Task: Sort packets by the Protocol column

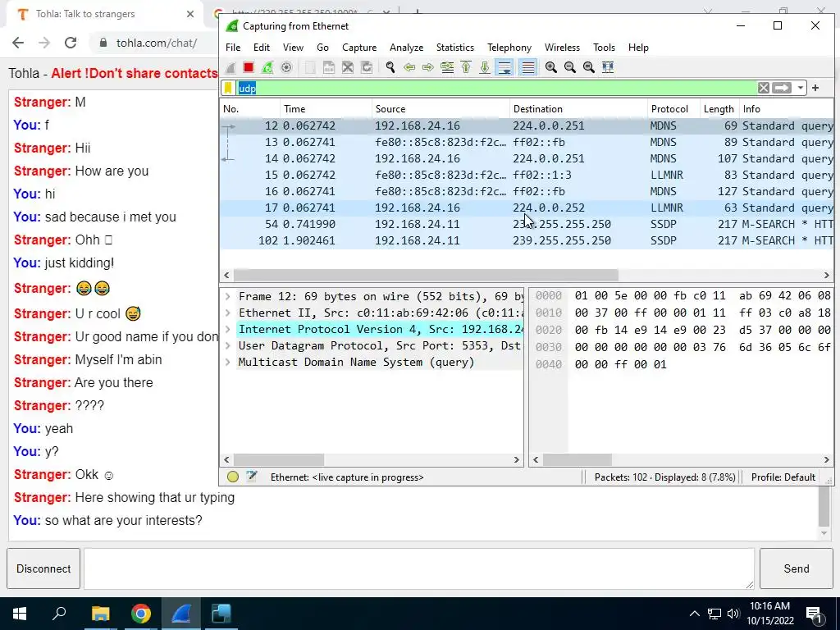Action: pos(673,109)
